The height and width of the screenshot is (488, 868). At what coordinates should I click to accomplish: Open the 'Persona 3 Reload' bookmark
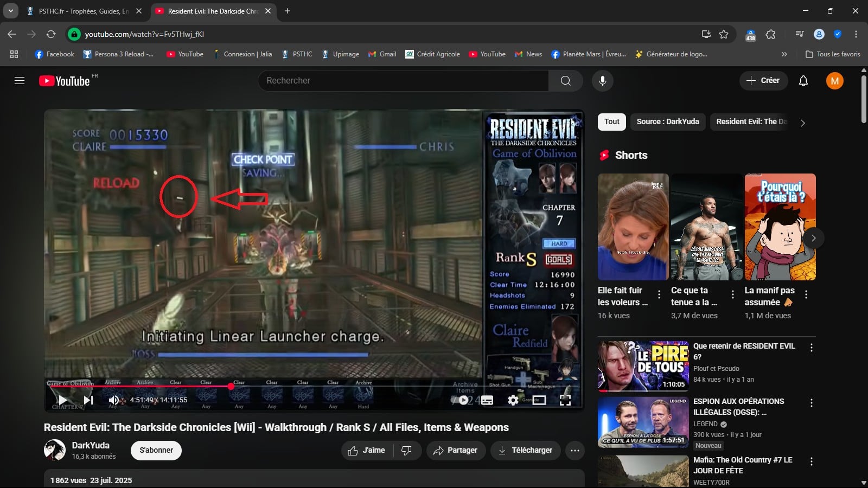pos(118,54)
